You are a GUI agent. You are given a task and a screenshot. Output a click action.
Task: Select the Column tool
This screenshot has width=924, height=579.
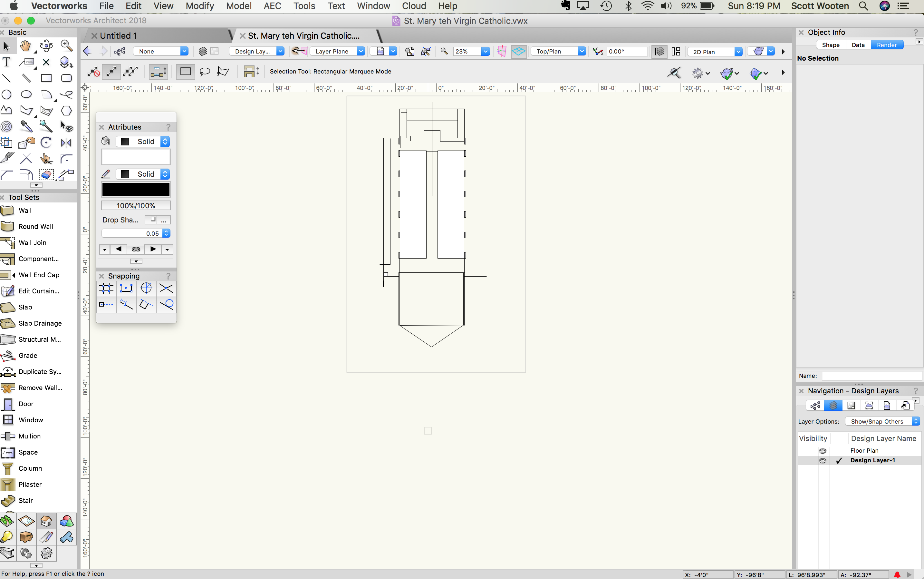[31, 468]
